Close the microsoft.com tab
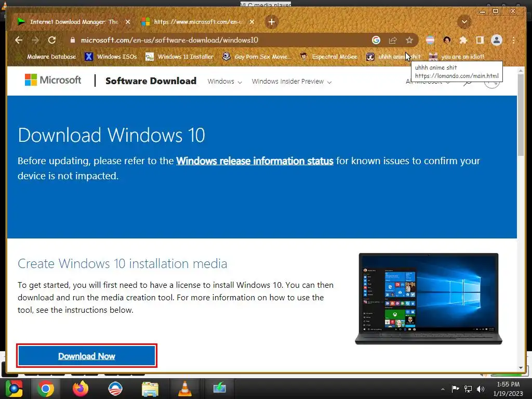 coord(252,22)
